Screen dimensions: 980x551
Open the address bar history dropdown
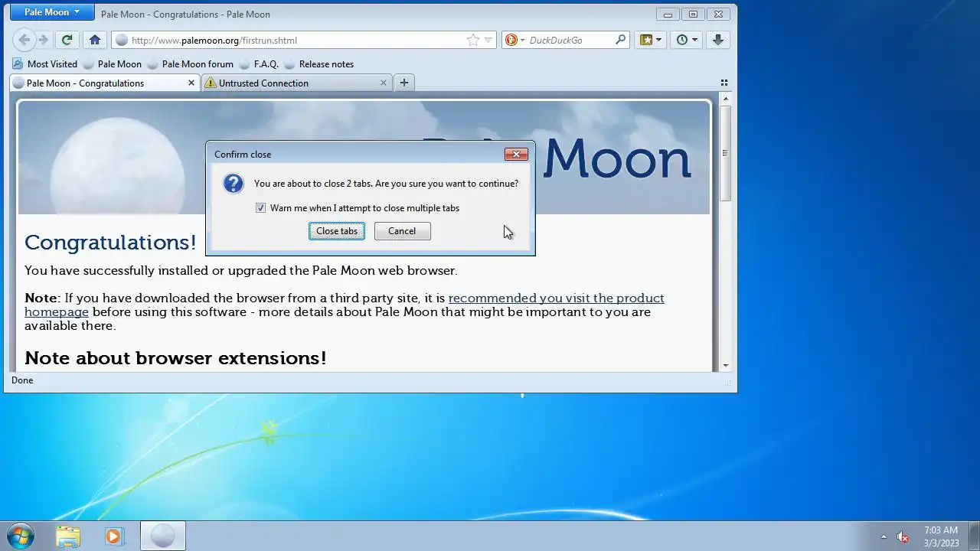[x=488, y=40]
